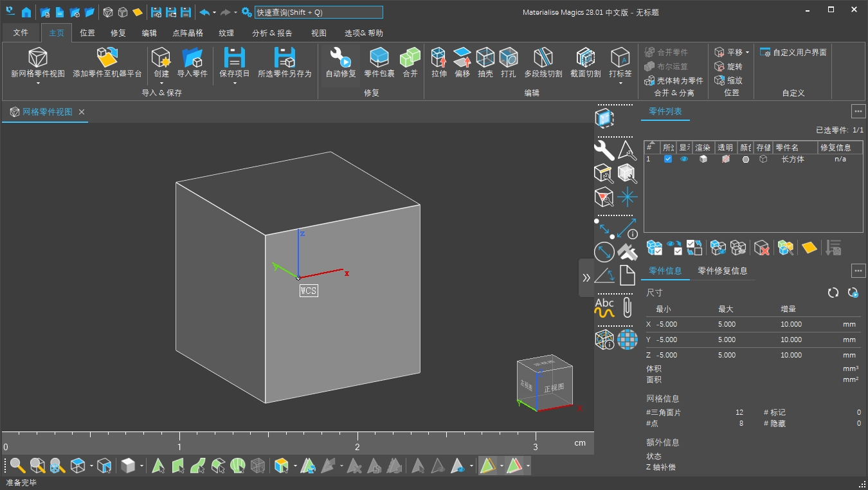Select the 打标签 (Label) tool
This screenshot has height=490, width=868.
(x=619, y=61)
